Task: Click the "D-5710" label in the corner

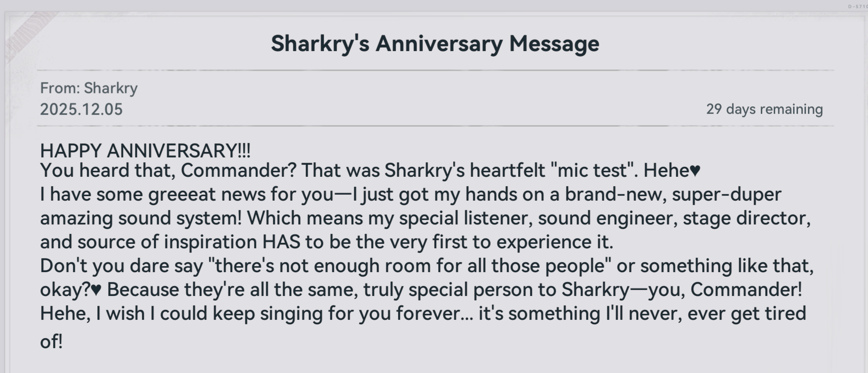Action: pyautogui.click(x=858, y=6)
